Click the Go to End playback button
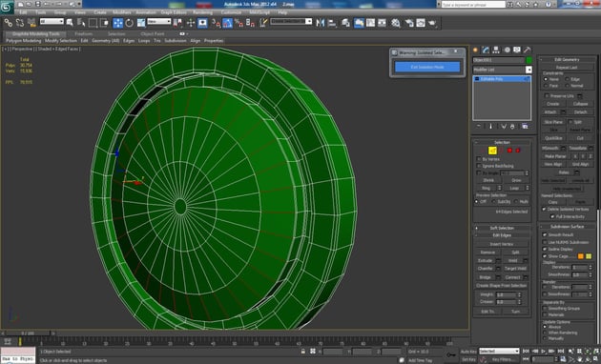 [560, 351]
